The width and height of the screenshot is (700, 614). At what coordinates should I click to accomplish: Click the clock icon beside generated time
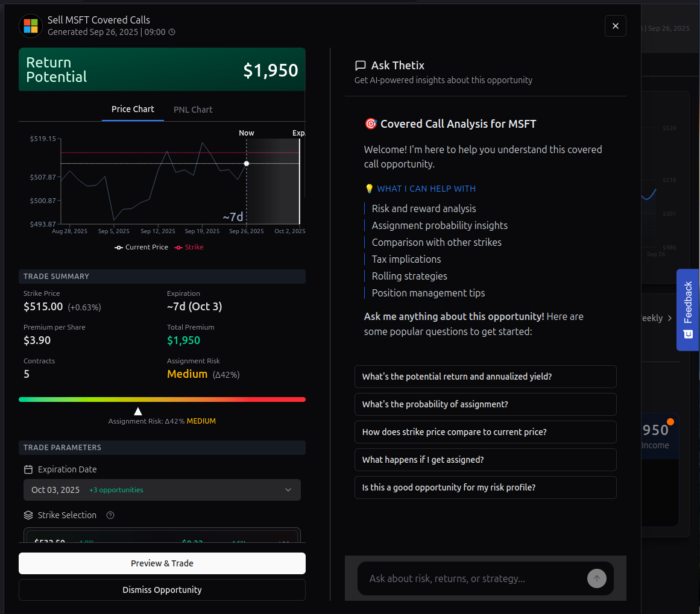click(172, 32)
